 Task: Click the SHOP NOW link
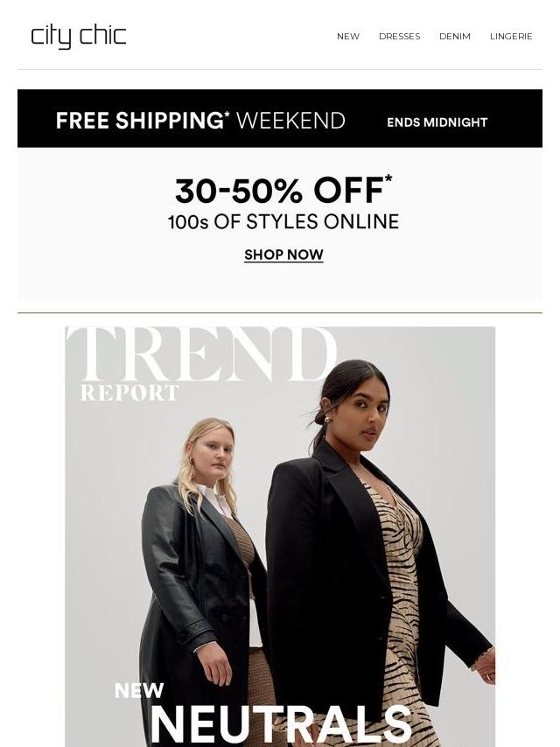tap(283, 255)
